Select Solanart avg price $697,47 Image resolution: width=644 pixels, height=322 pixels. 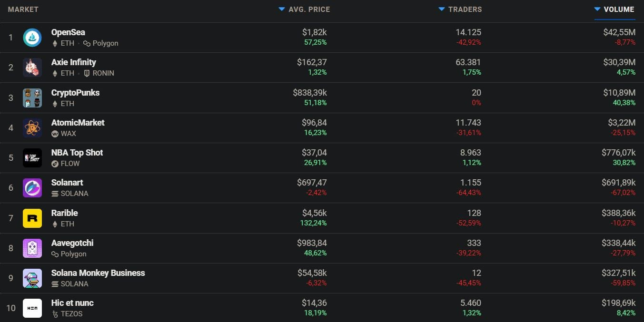click(312, 183)
